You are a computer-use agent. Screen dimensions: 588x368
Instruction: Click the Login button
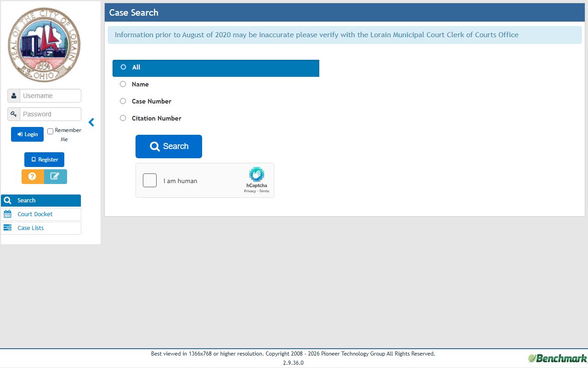[27, 134]
